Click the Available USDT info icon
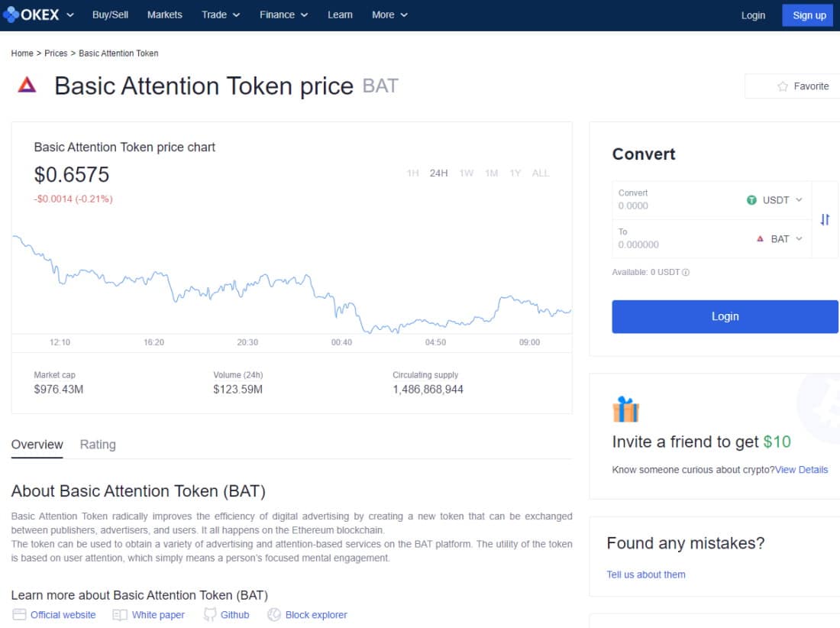The width and height of the screenshot is (840, 628). click(686, 272)
